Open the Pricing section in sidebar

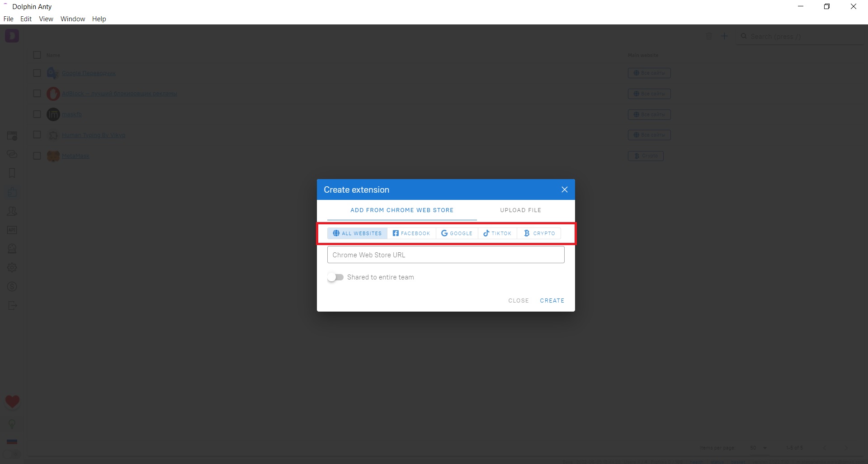(x=12, y=286)
